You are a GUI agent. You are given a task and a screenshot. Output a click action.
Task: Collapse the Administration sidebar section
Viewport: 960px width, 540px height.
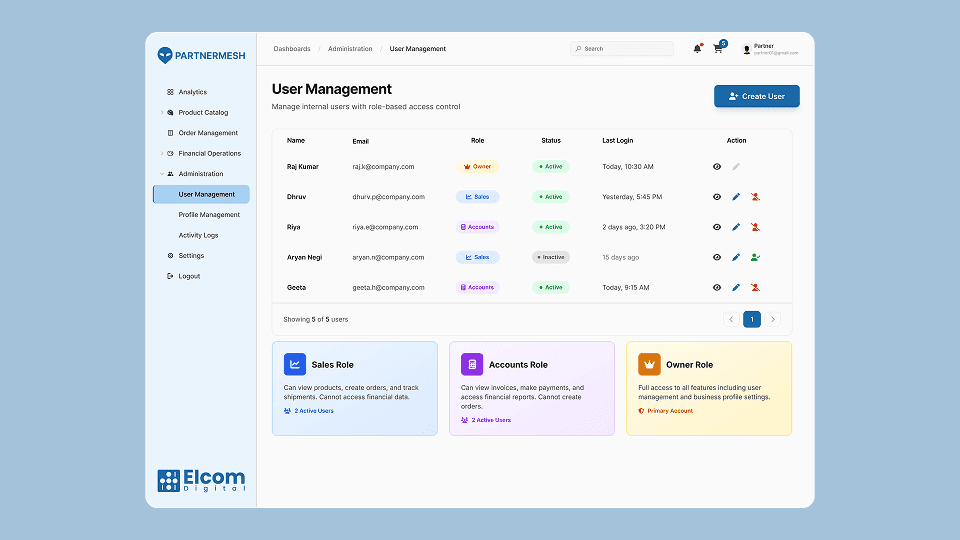point(162,174)
